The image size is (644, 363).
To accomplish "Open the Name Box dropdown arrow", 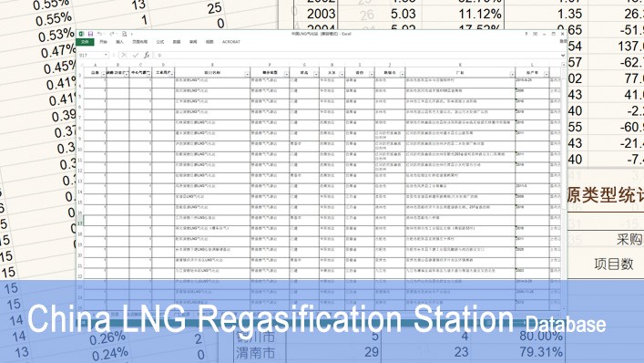I will (x=106, y=55).
